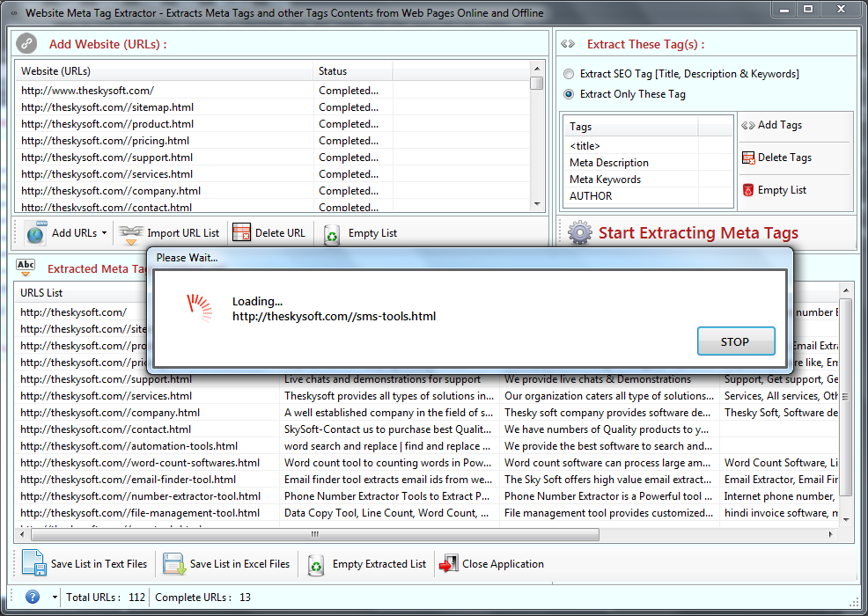Select Extract Only These Tag radio option

pos(569,94)
